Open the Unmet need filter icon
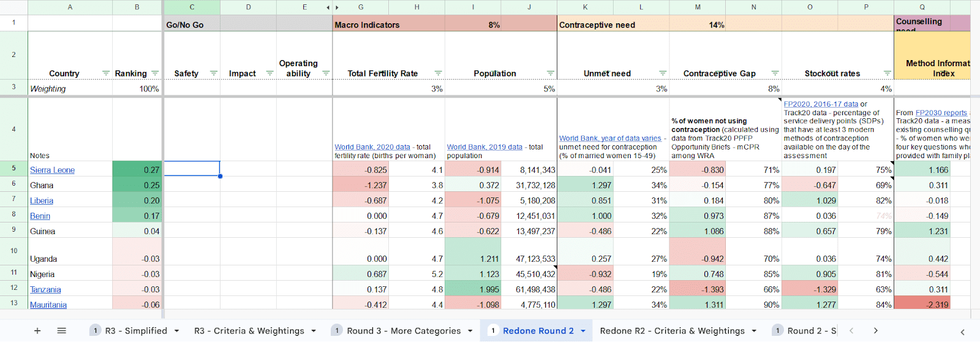 click(663, 74)
